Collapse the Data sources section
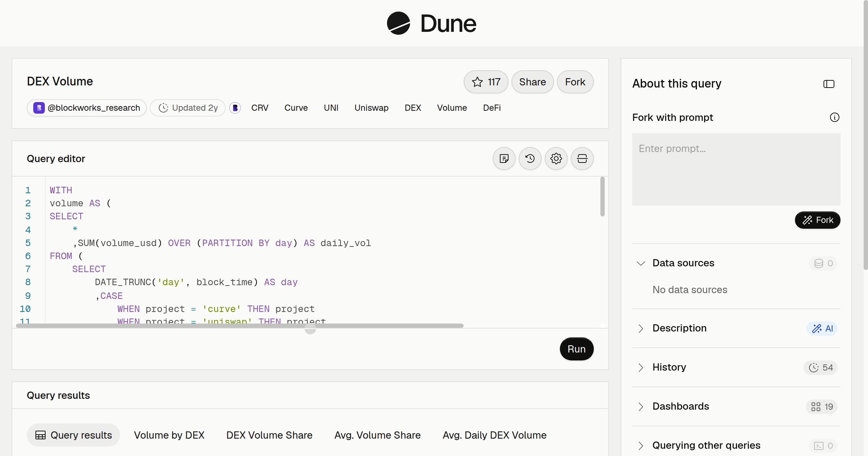The height and width of the screenshot is (456, 868). [x=641, y=263]
